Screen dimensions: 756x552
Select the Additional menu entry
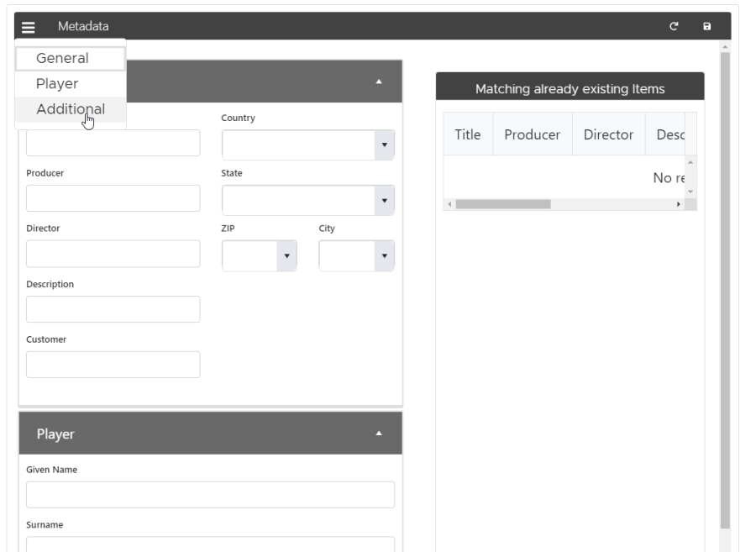(x=71, y=109)
